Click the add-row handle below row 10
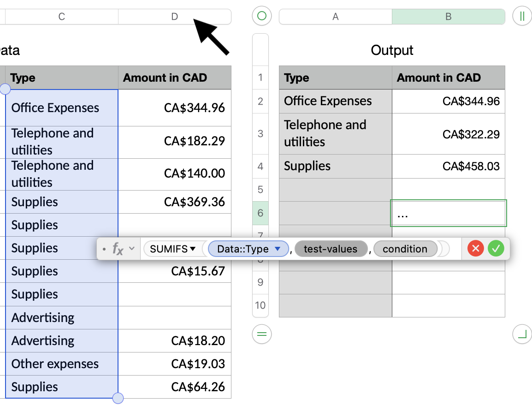The height and width of the screenshot is (418, 532). pyautogui.click(x=262, y=334)
